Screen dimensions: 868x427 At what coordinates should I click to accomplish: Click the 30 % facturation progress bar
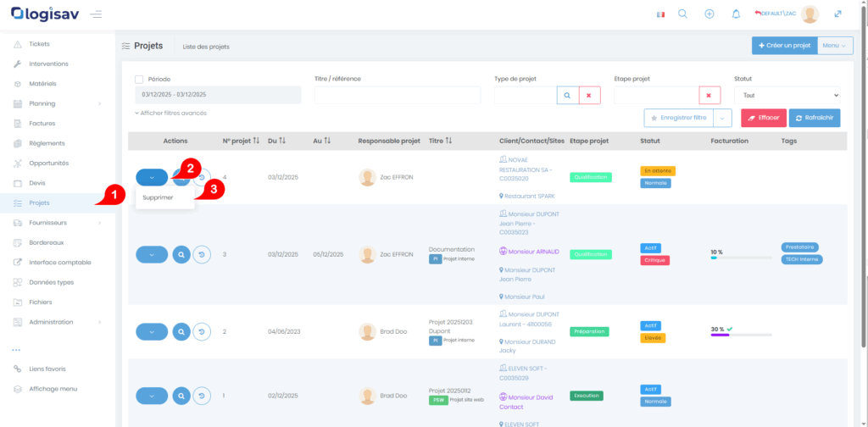click(x=741, y=335)
